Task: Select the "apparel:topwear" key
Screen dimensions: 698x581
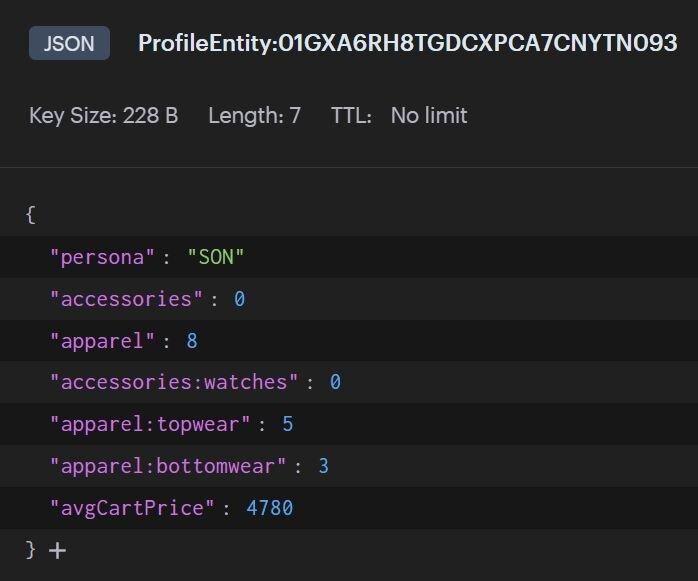Action: click(x=150, y=424)
